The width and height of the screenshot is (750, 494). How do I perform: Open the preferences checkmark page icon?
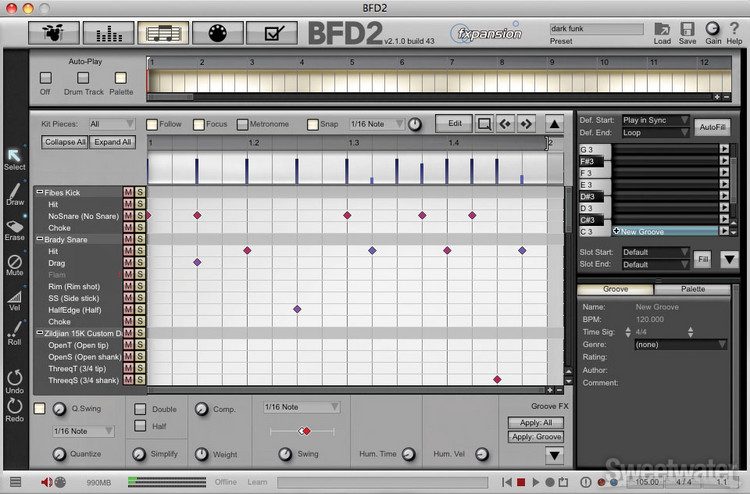pyautogui.click(x=272, y=33)
